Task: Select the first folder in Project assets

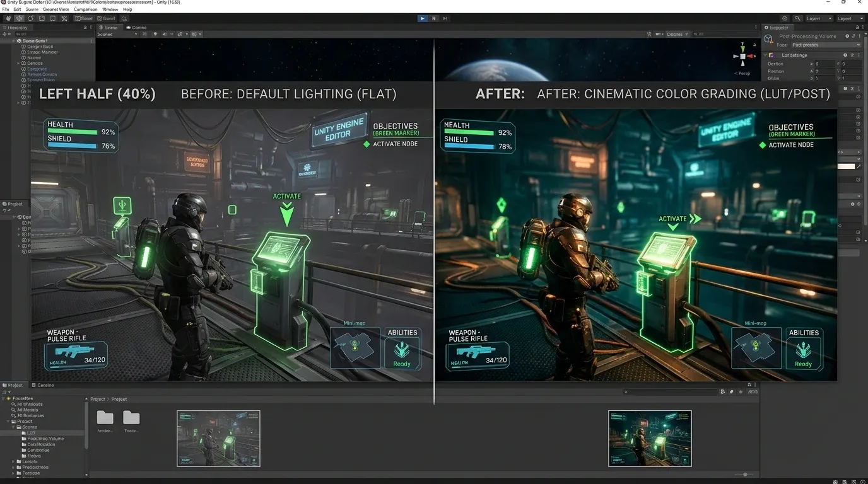Action: click(x=105, y=421)
